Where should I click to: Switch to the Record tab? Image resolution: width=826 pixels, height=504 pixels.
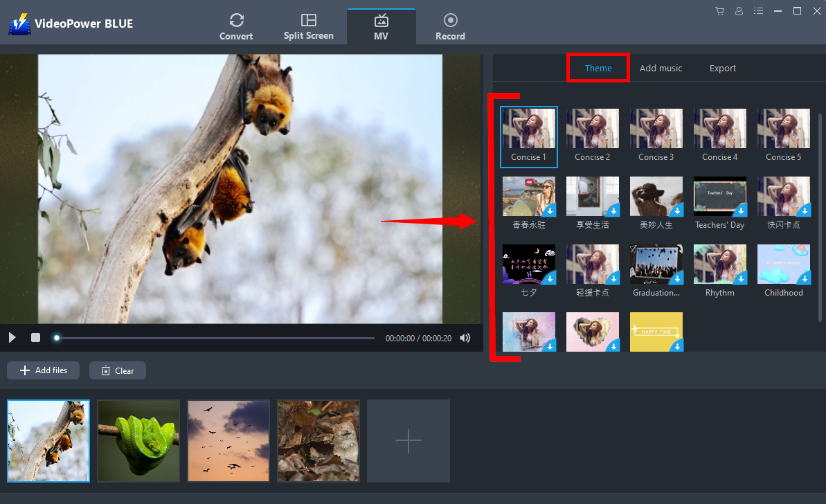click(x=450, y=27)
